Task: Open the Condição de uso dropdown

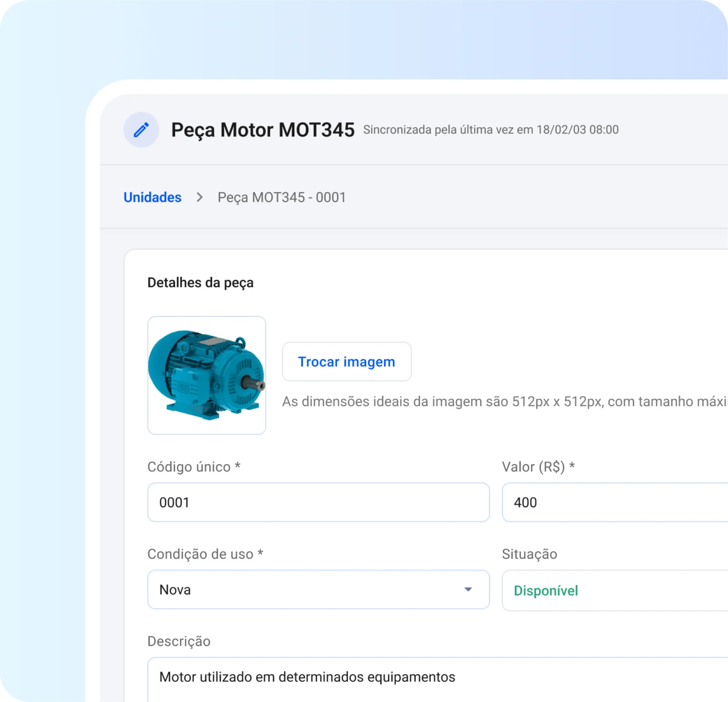Action: (318, 589)
